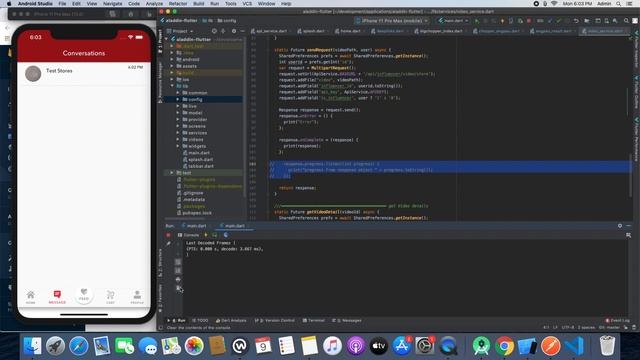The width and height of the screenshot is (640, 360).
Task: Expand the services folder
Action: 178,133
